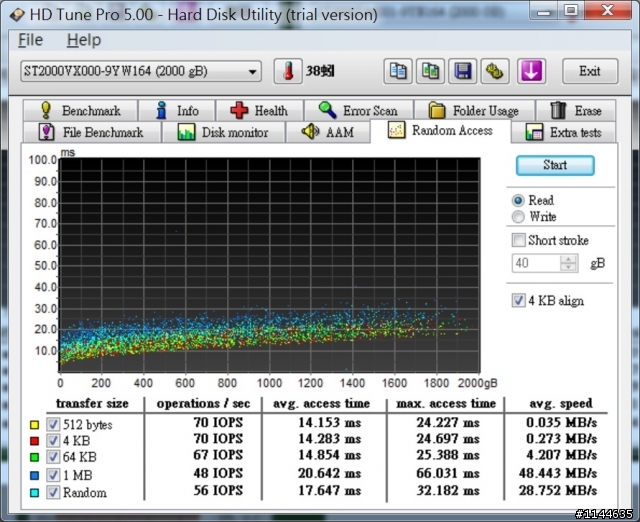Uncheck the Random transfer size

(53, 492)
